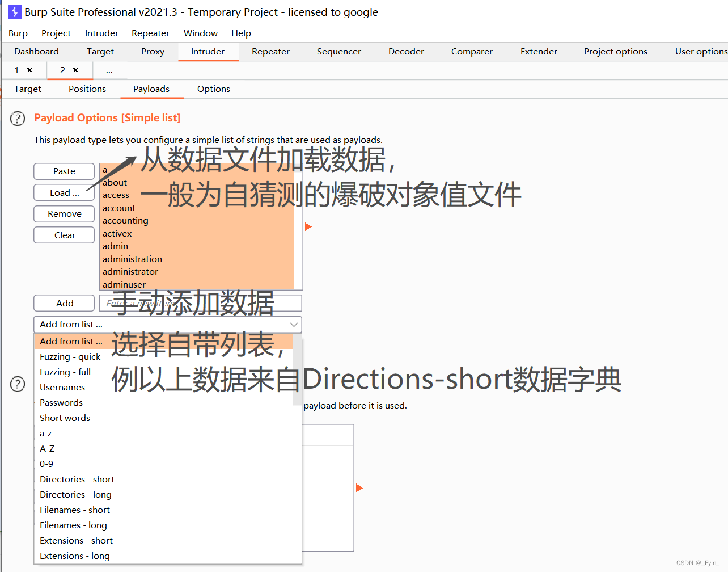Select the Payloads sub-tab
Image resolution: width=728 pixels, height=572 pixels.
click(151, 89)
